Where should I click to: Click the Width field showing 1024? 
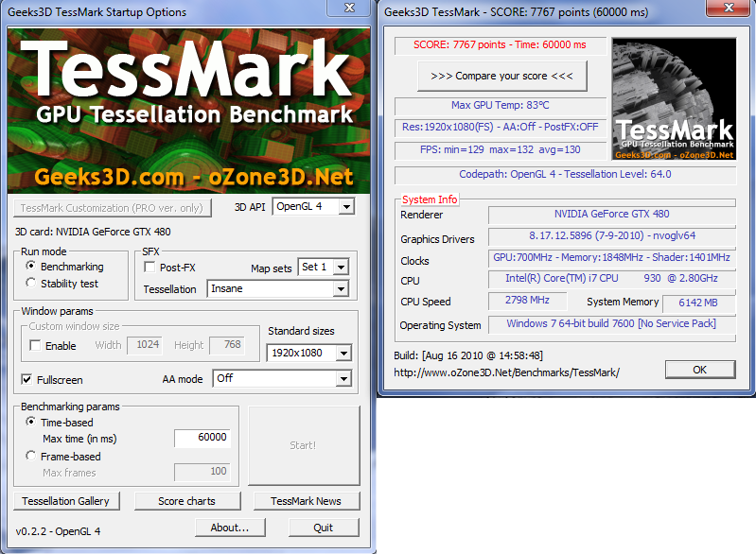(145, 345)
